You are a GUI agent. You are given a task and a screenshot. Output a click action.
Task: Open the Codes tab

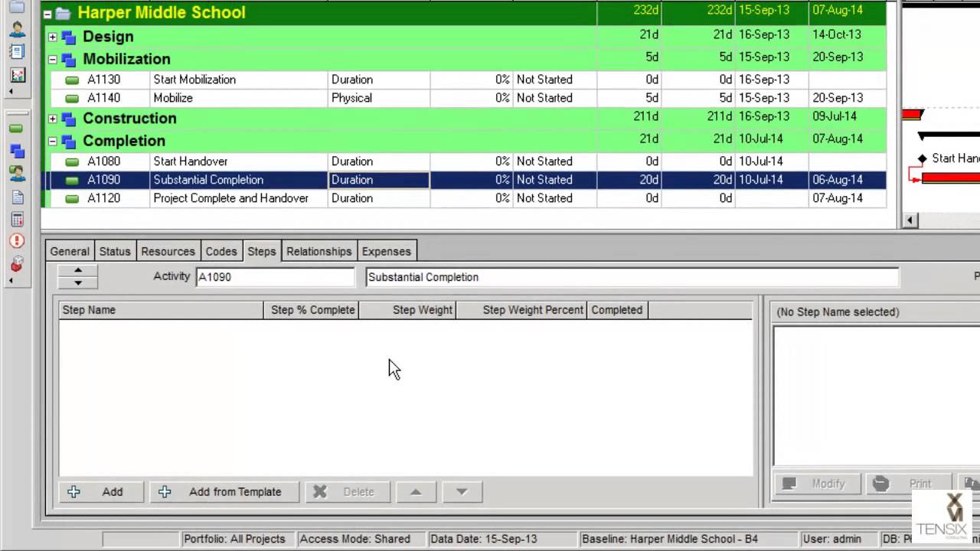pyautogui.click(x=221, y=251)
